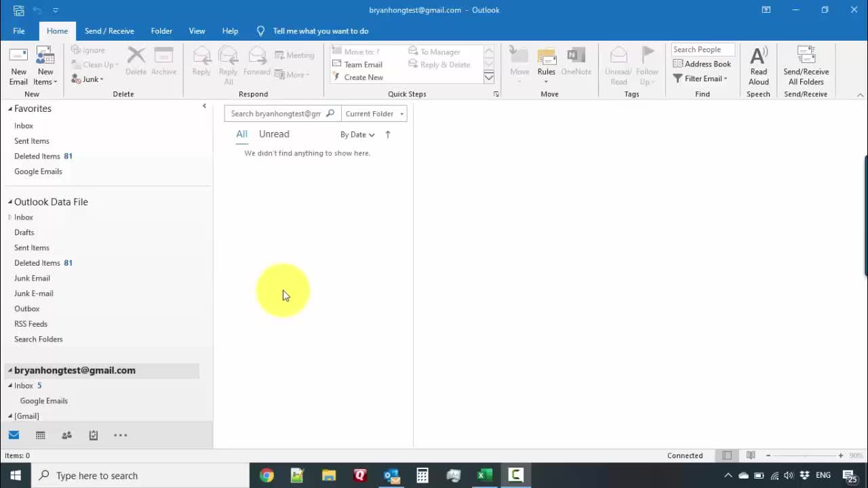Open the File menu
This screenshot has height=488, width=868.
click(x=19, y=31)
